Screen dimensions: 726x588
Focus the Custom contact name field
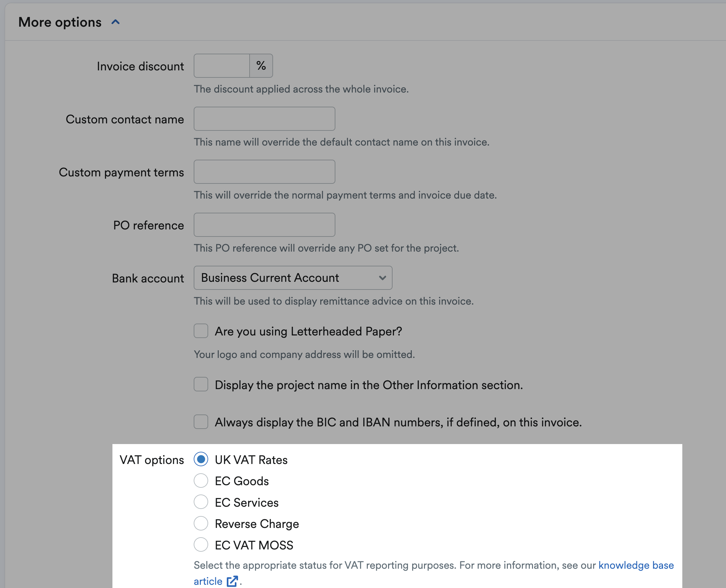pos(264,119)
